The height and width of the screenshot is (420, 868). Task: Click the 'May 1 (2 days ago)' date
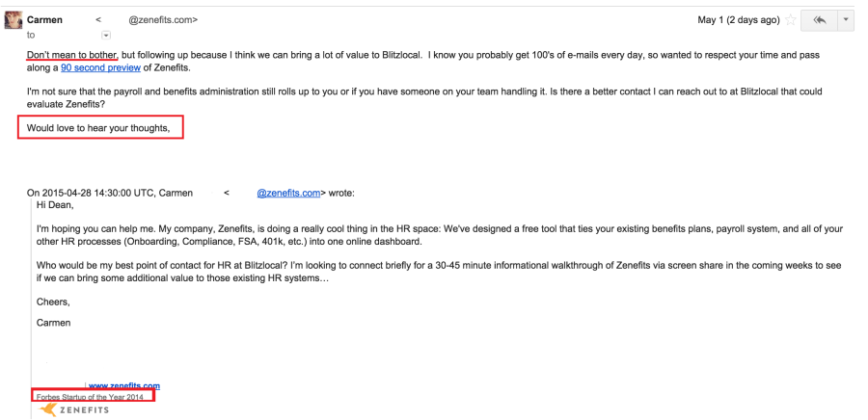coord(741,20)
